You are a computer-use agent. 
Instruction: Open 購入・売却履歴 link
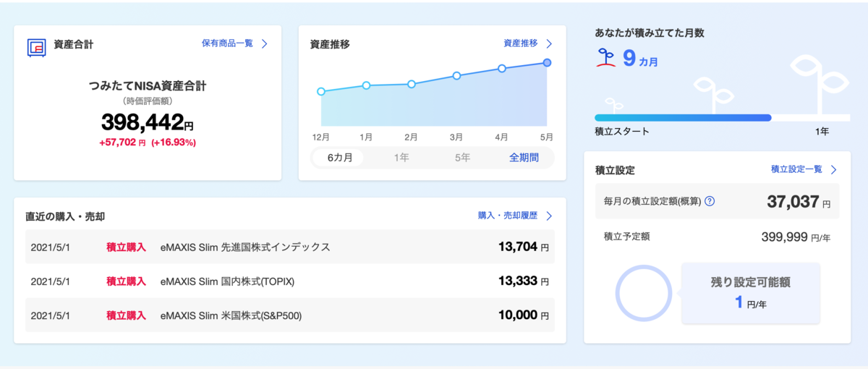(508, 216)
